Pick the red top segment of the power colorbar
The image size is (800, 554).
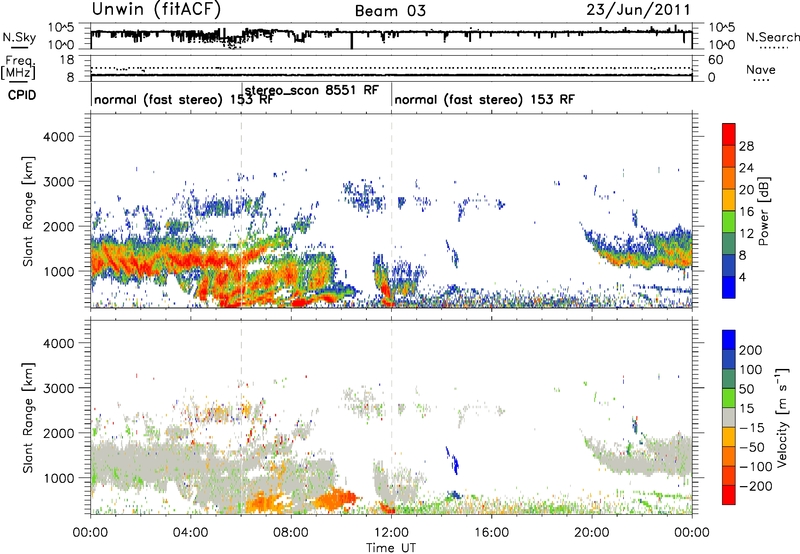pos(729,134)
